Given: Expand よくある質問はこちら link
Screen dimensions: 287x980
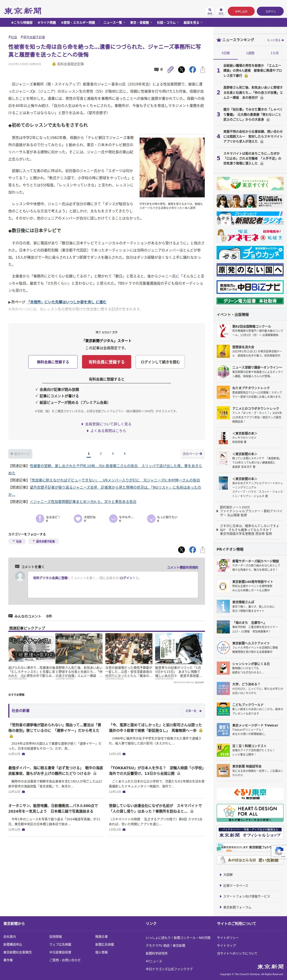Looking at the screenshot, I should (106, 431).
